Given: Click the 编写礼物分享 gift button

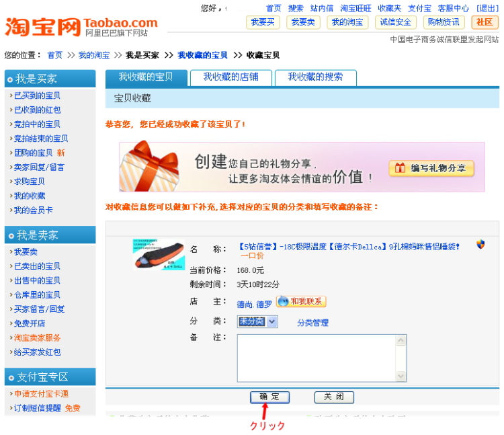Looking at the screenshot, I should click(431, 168).
